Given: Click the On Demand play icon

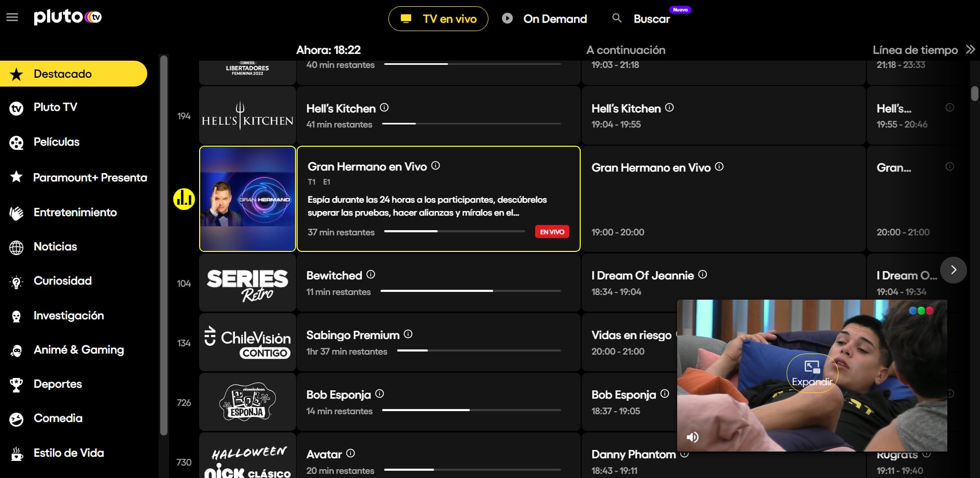Looking at the screenshot, I should pos(507,19).
